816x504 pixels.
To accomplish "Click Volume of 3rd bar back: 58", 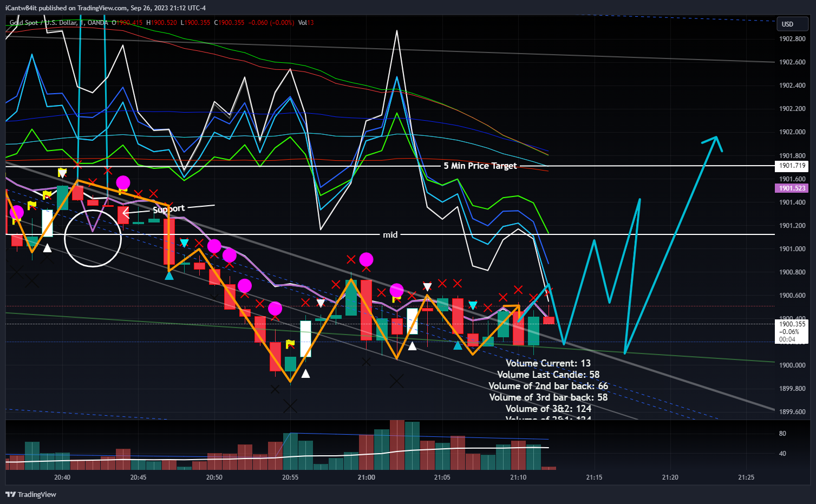I will coord(548,397).
